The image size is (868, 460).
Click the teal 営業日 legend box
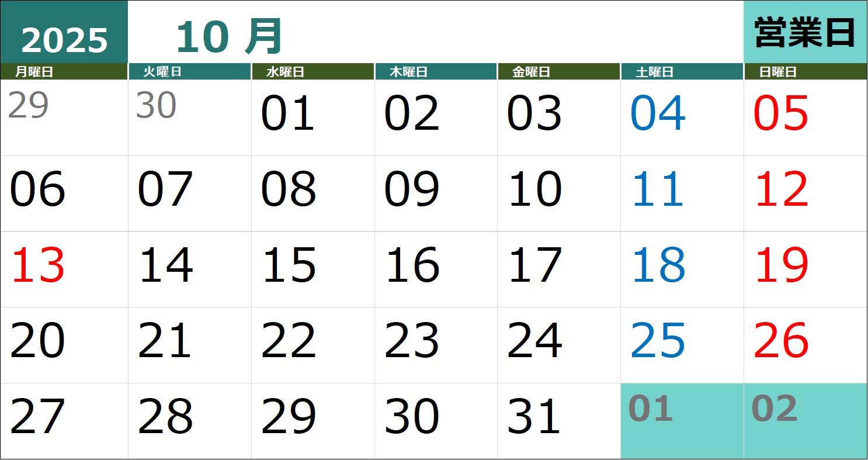point(804,33)
